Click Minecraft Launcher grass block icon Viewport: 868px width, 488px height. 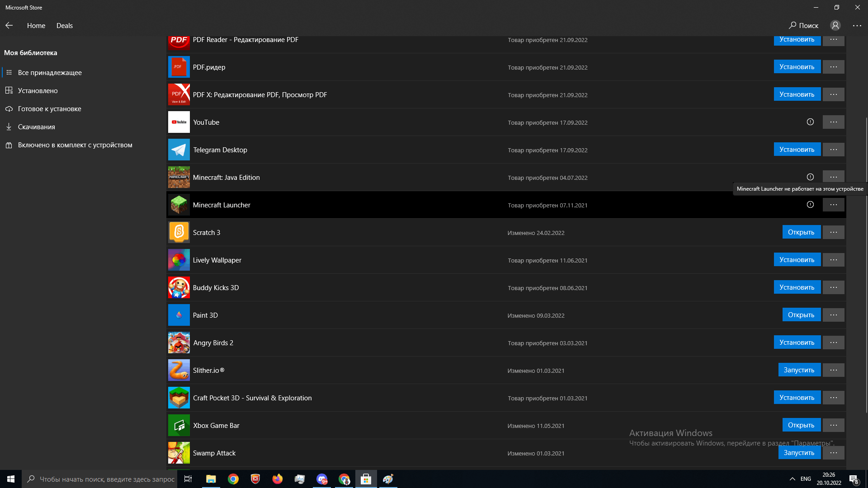179,205
